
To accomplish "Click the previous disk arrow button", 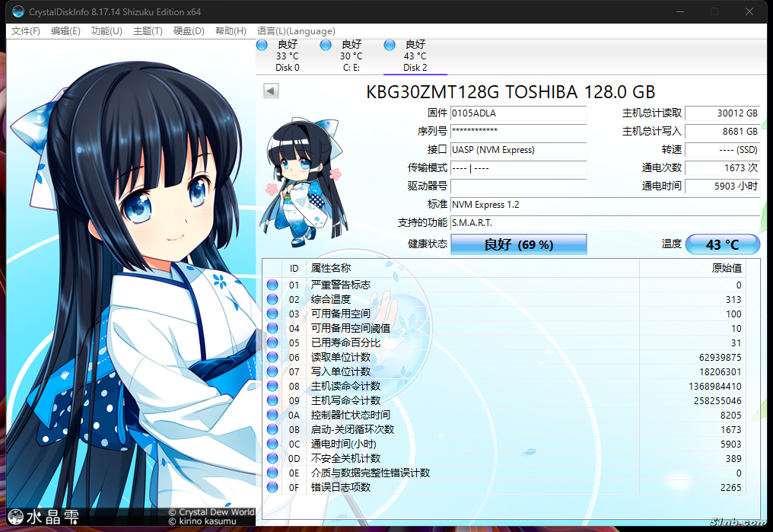I will click(x=271, y=91).
